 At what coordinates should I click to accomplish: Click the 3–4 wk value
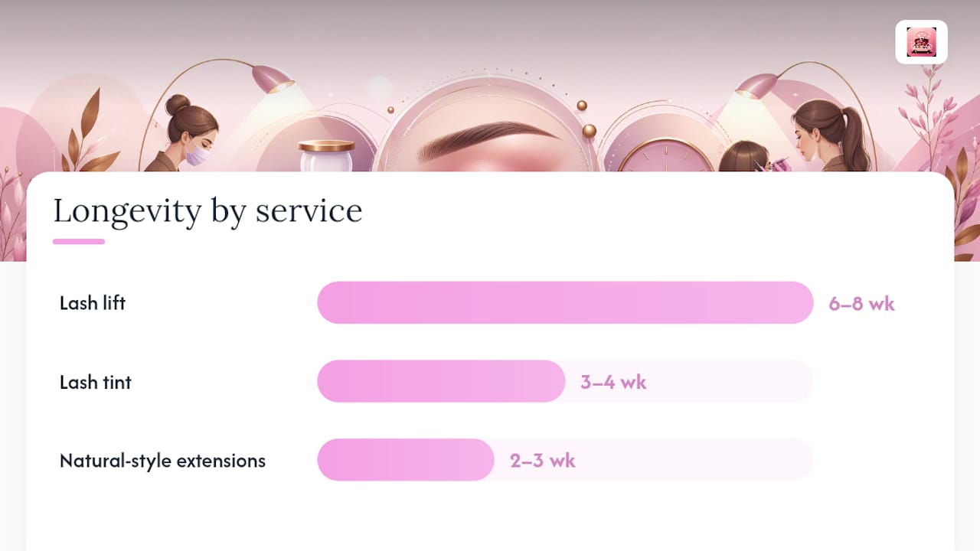click(x=613, y=382)
